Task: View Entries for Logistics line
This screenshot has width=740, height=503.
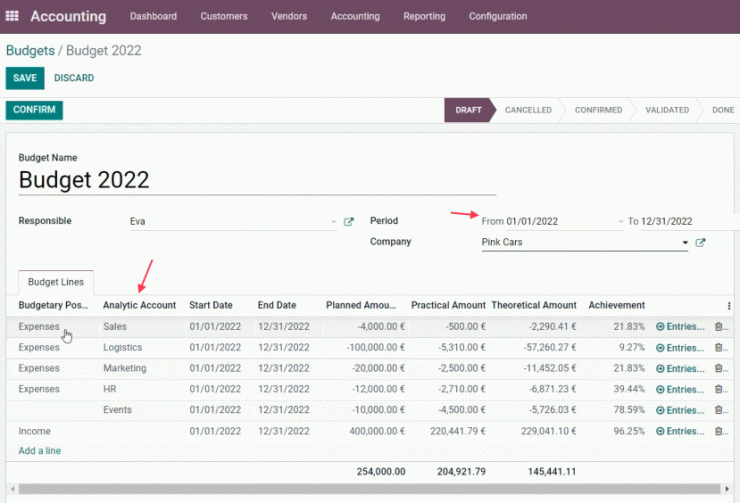Action: coord(680,348)
